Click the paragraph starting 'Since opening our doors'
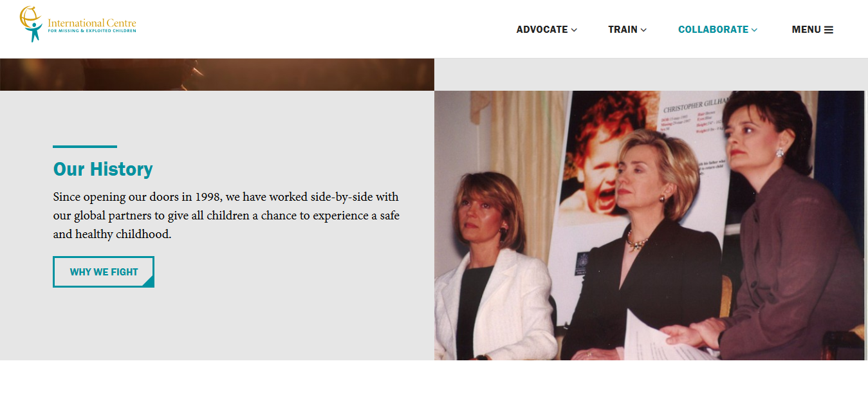 pyautogui.click(x=226, y=216)
